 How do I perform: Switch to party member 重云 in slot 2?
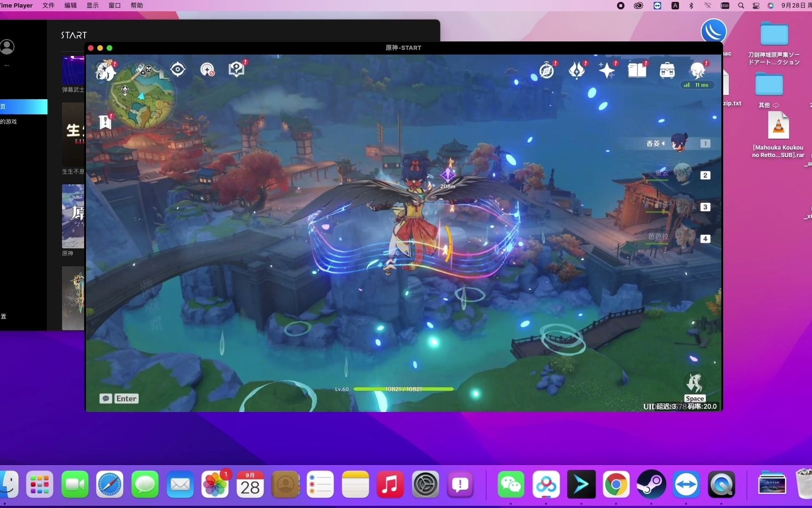(x=682, y=175)
